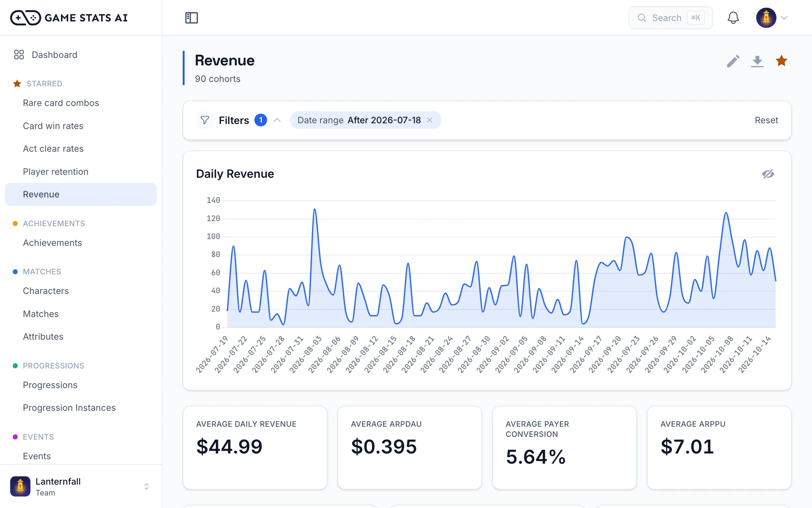Go to Act clear rates

[81, 149]
